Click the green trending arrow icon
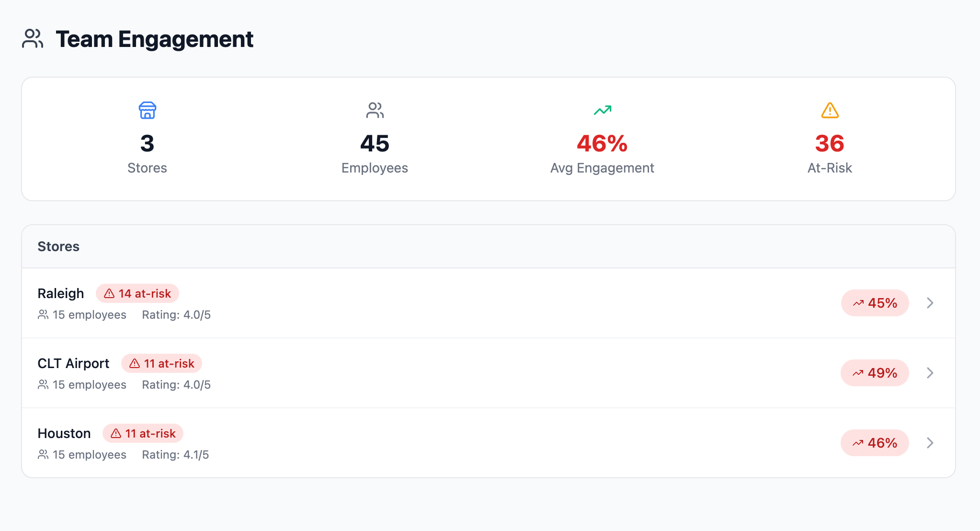The height and width of the screenshot is (531, 980). pos(602,110)
